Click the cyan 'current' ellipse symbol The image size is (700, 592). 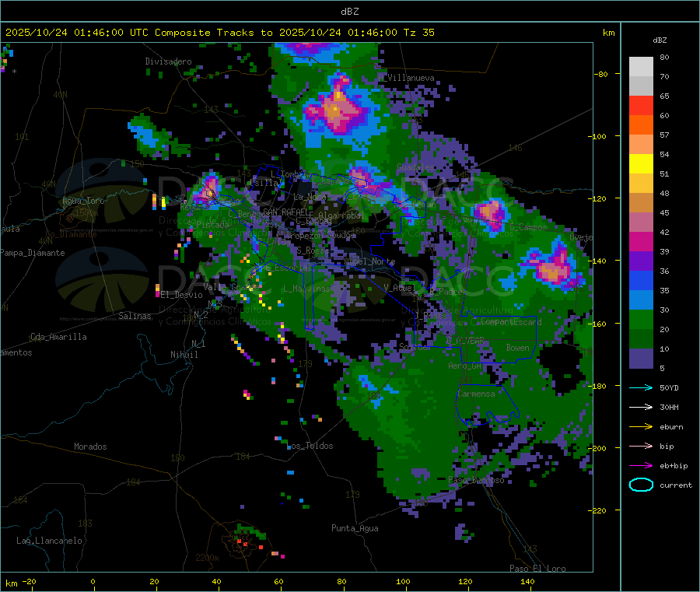641,485
